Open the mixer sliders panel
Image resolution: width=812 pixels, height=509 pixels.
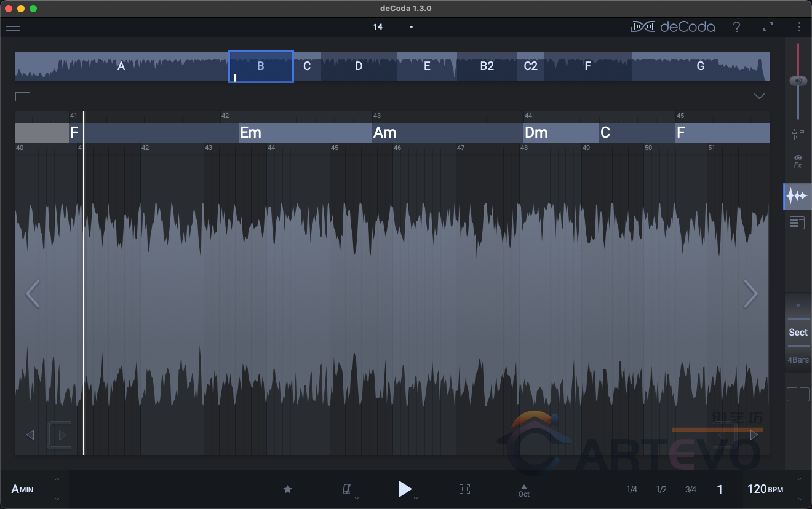798,135
